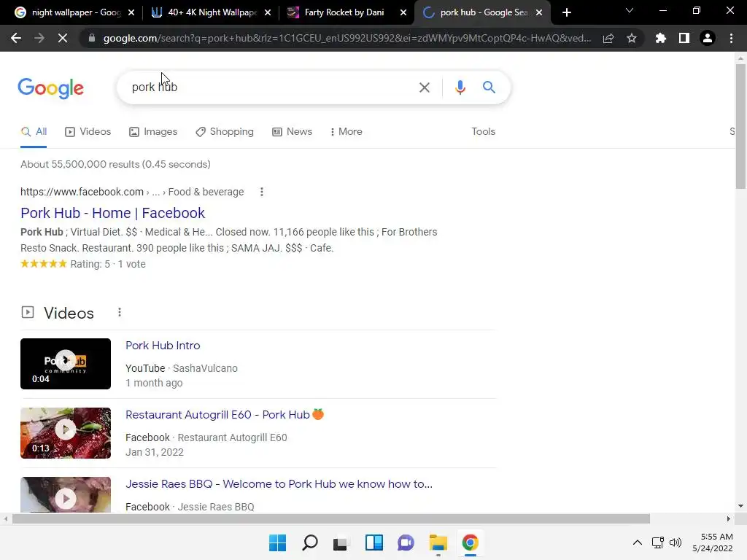The height and width of the screenshot is (560, 747).
Task: Open options for the Facebook result
Action: 262,192
